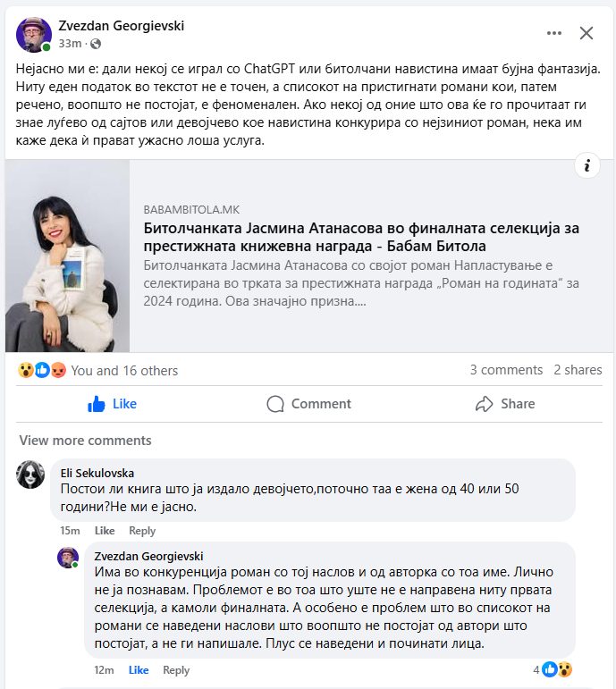Click Eli Sekulovska's profile avatar
The height and width of the screenshot is (689, 616).
(30, 475)
